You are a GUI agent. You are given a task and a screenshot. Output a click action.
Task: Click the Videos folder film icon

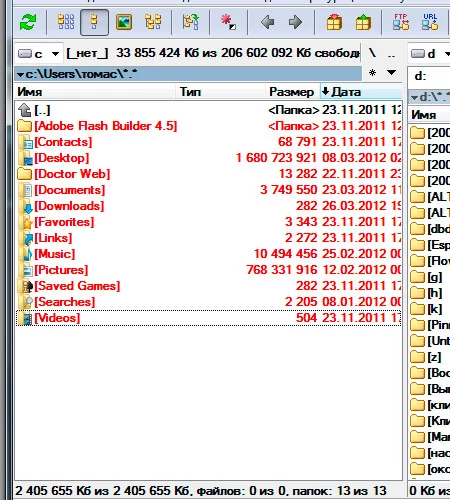(x=25, y=318)
